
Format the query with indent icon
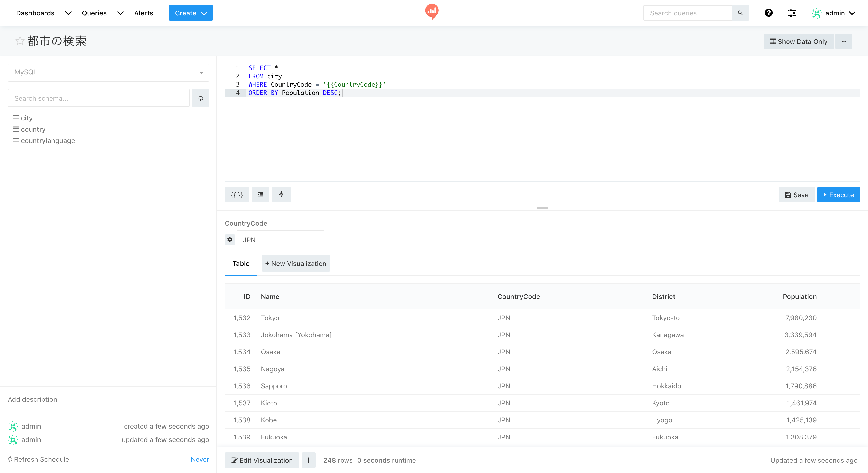tap(260, 195)
